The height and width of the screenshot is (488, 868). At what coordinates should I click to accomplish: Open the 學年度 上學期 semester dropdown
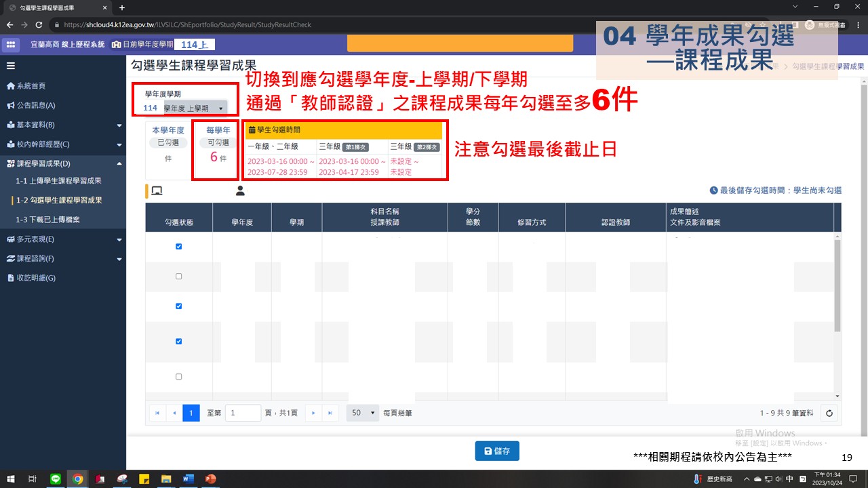click(194, 108)
